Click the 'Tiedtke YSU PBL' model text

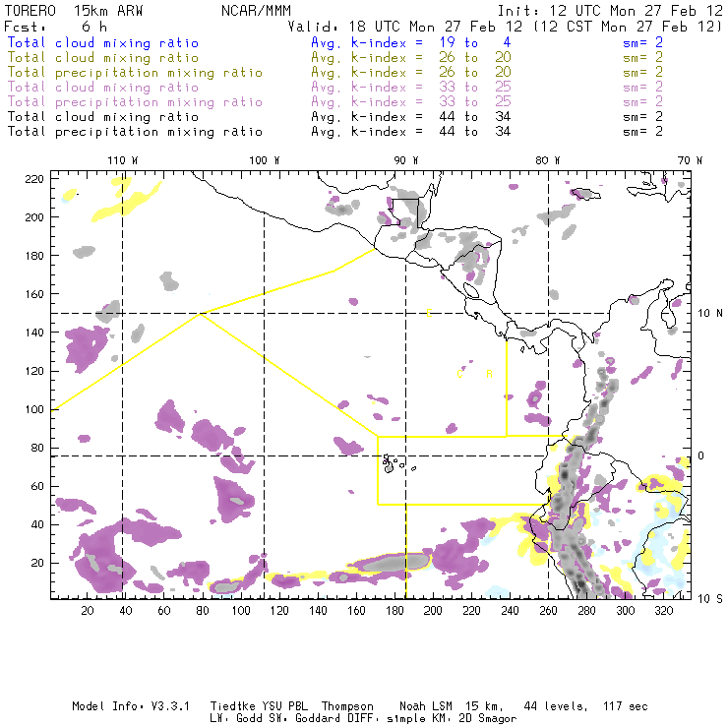click(x=259, y=706)
